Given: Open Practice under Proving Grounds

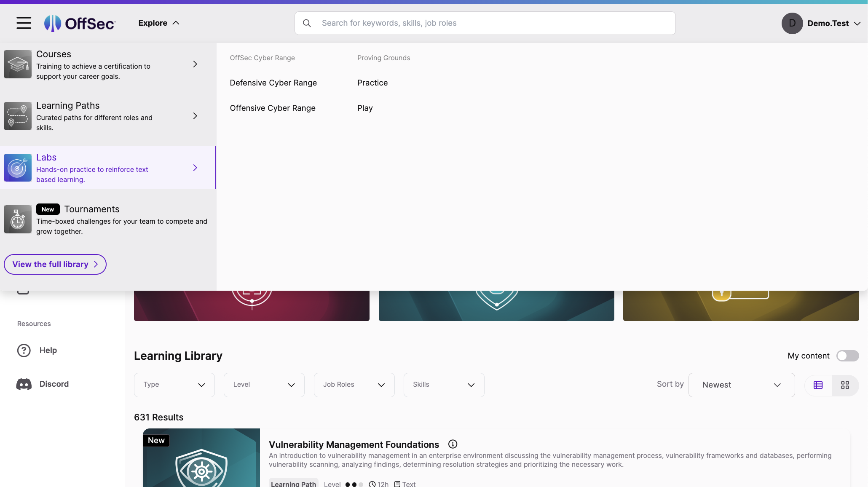Looking at the screenshot, I should (372, 83).
